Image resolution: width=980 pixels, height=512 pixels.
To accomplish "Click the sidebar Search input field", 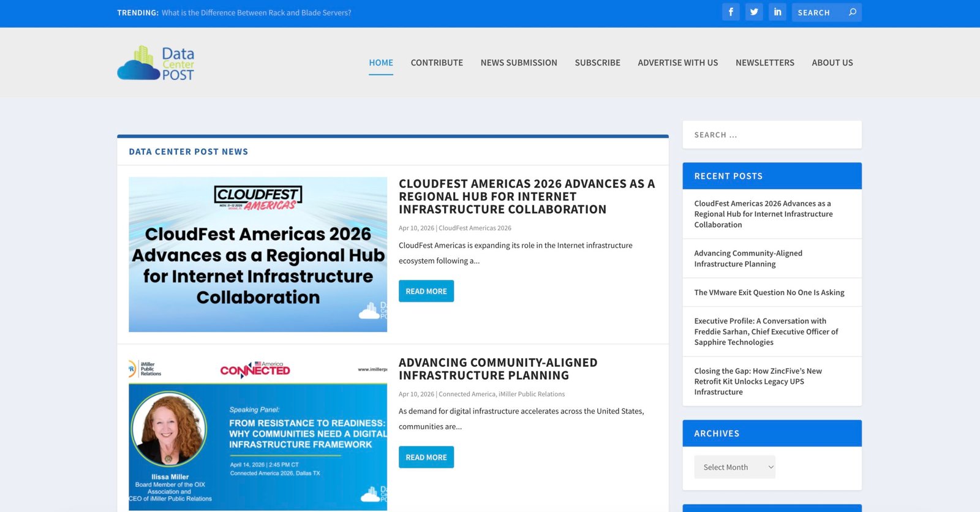I will 772,135.
